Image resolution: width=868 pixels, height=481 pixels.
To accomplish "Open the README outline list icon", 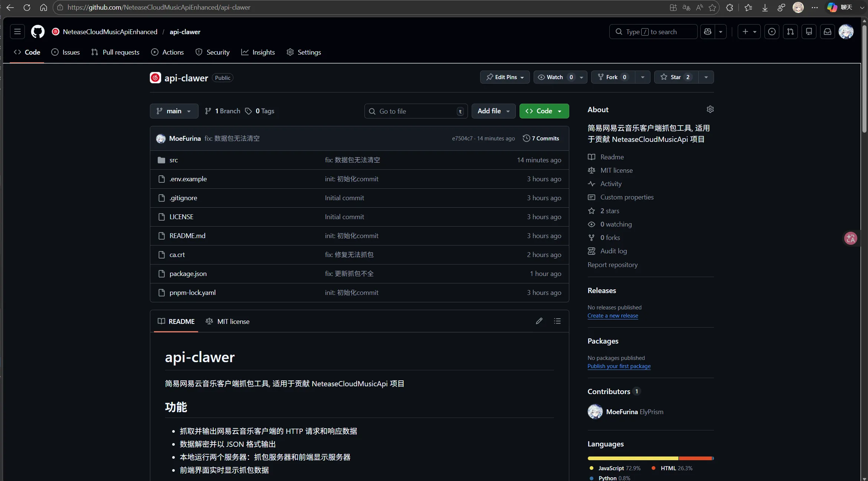I will 557,321.
